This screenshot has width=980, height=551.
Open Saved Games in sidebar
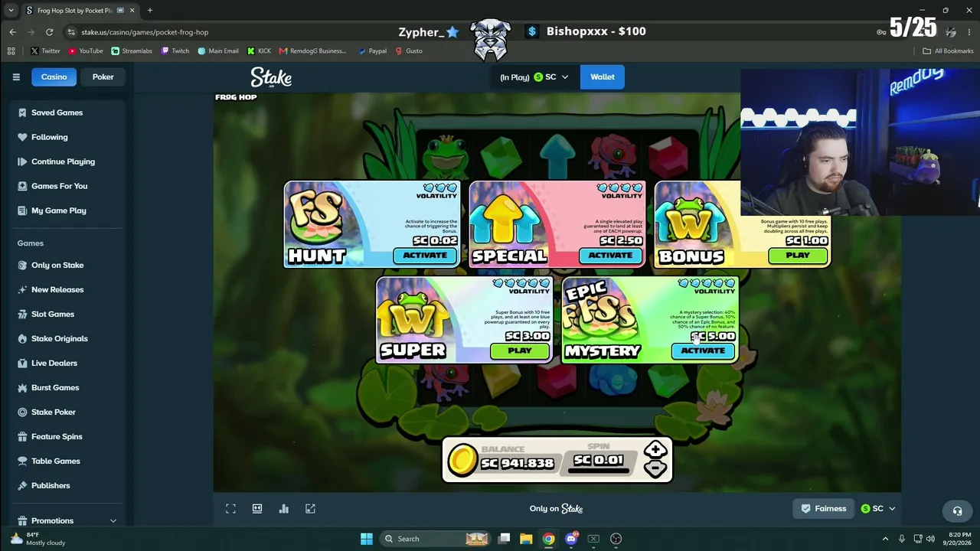point(67,112)
